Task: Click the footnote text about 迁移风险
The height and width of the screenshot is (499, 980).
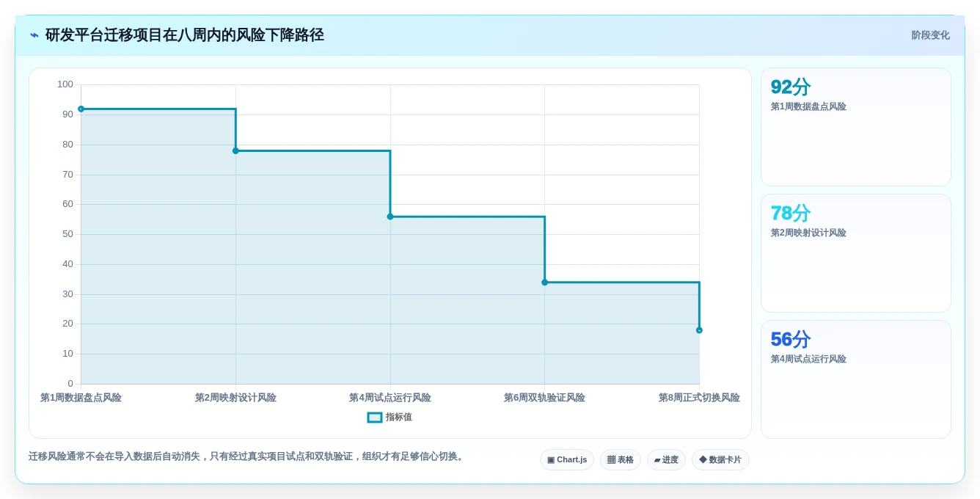Action: click(x=247, y=456)
